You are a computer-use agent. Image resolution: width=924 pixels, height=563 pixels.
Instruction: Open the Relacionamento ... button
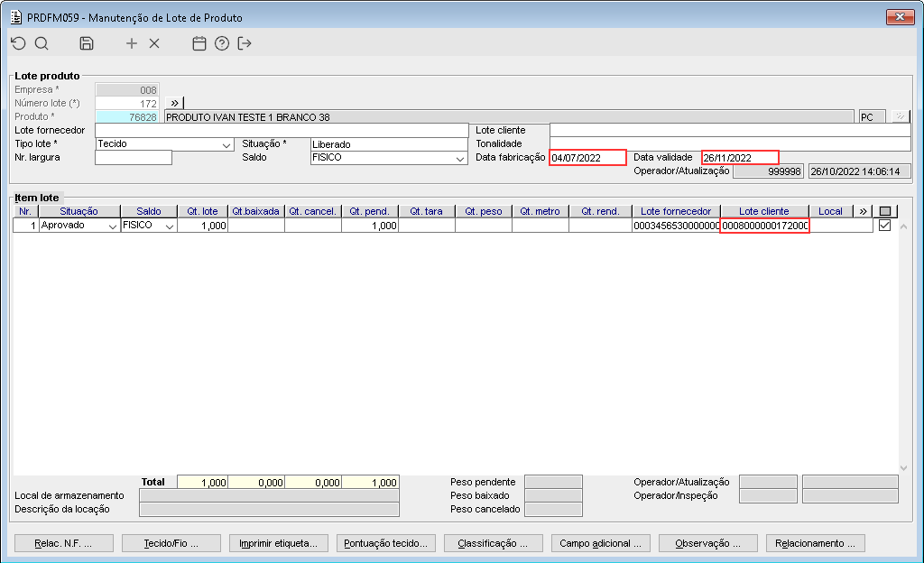pos(815,543)
